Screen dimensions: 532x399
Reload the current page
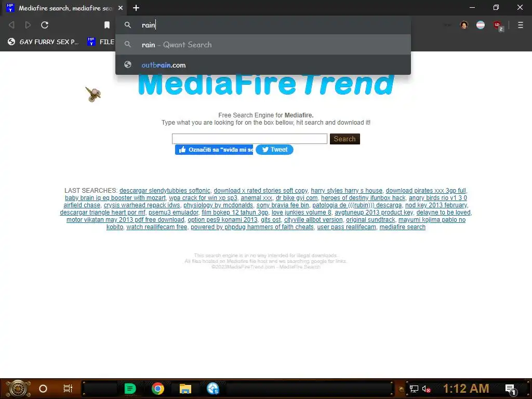point(45,25)
